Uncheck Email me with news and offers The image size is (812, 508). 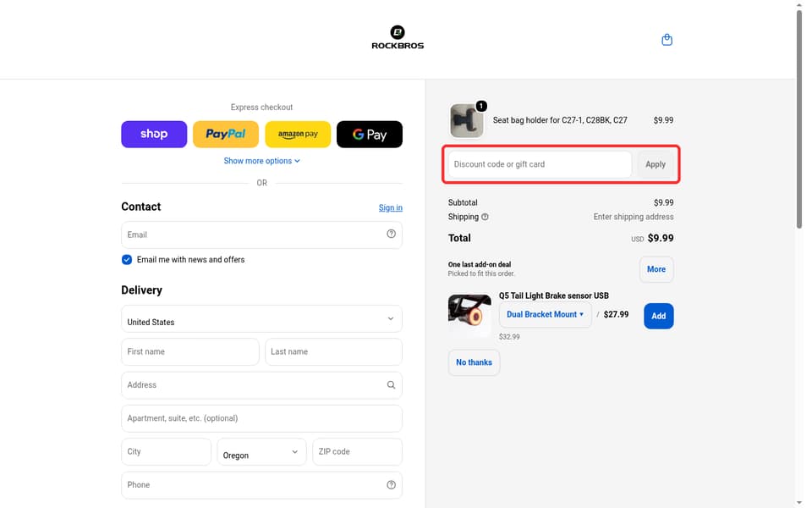pos(127,260)
